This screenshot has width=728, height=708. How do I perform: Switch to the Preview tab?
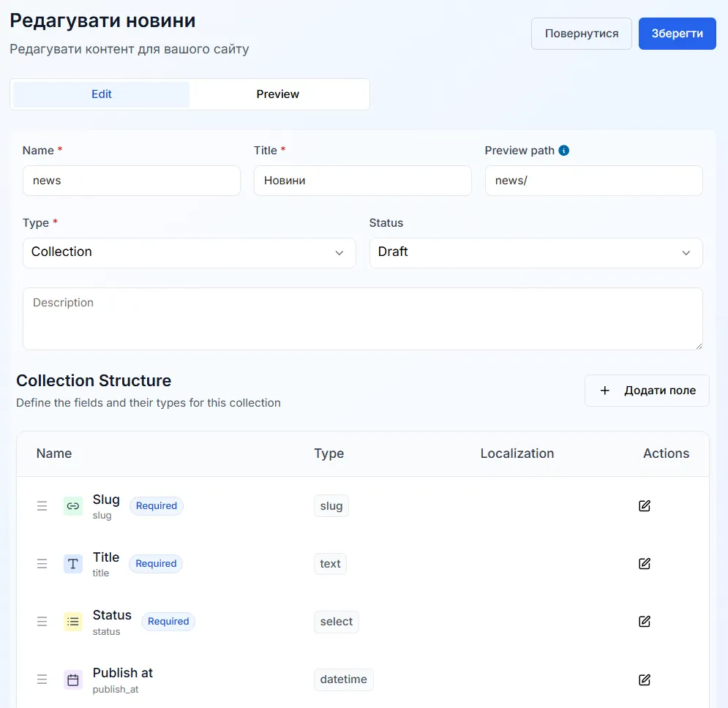[x=277, y=94]
